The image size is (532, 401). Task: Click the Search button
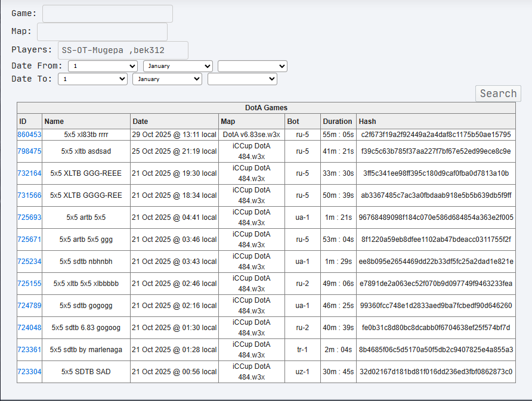498,93
